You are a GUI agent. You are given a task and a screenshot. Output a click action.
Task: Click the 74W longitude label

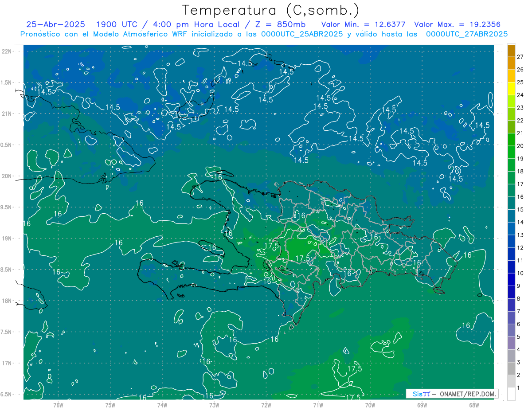click(162, 405)
